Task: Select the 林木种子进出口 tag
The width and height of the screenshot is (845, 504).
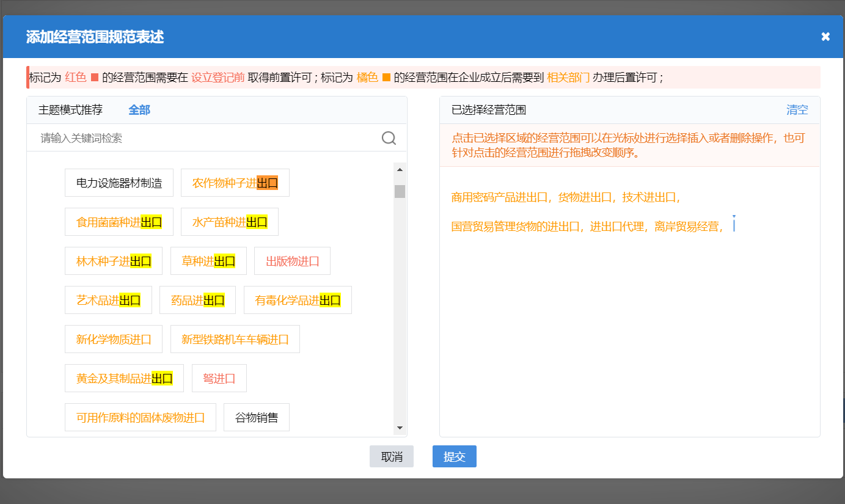Action: tap(113, 261)
